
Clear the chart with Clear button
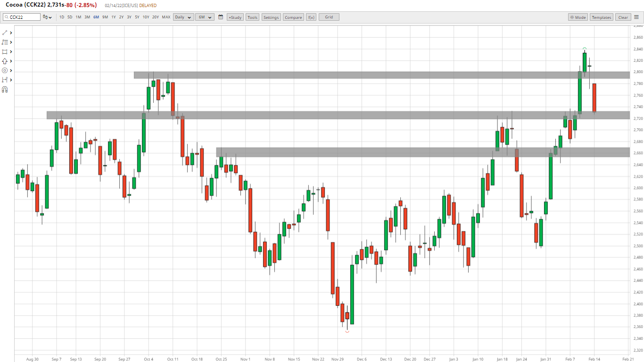click(x=623, y=17)
